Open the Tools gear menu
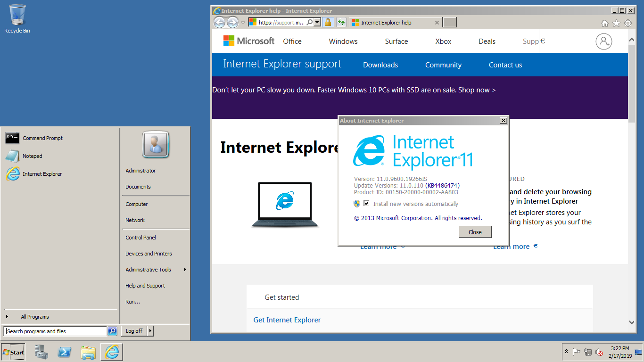Viewport: 644px width, 362px height. click(628, 23)
